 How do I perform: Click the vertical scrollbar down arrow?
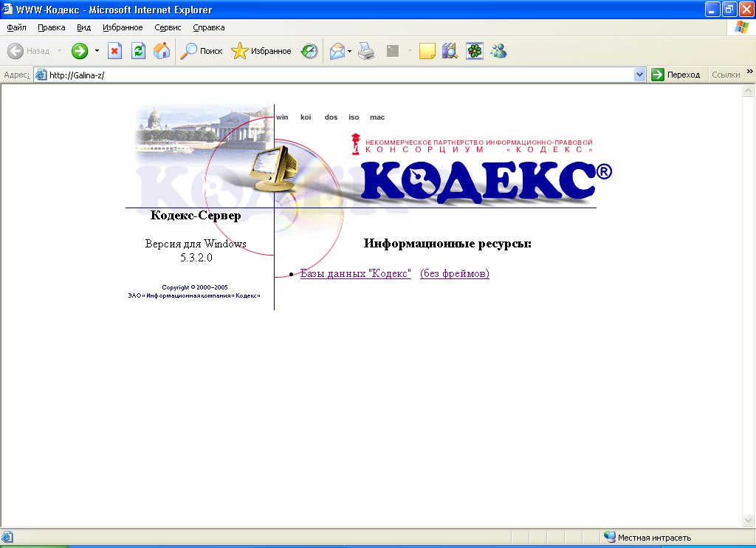click(x=749, y=520)
